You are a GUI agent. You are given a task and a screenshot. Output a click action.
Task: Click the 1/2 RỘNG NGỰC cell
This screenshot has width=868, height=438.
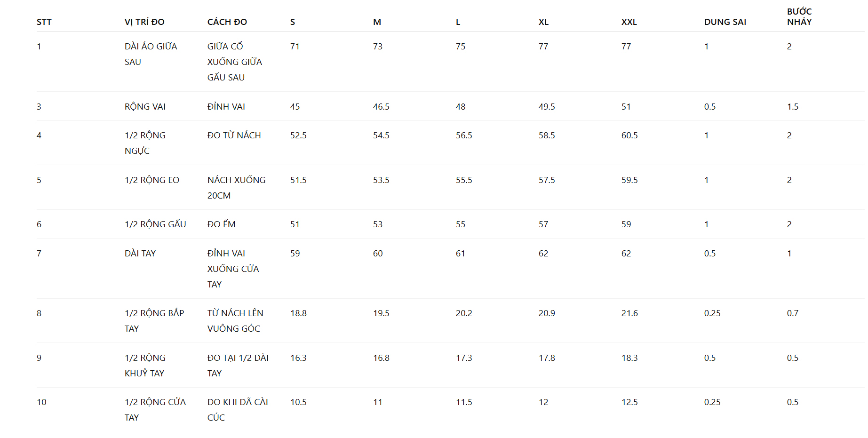pyautogui.click(x=145, y=143)
